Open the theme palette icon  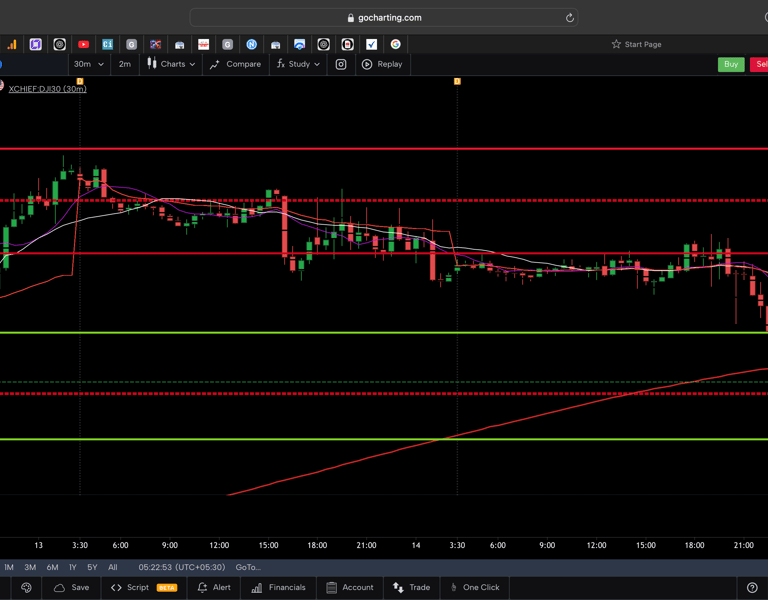point(26,587)
